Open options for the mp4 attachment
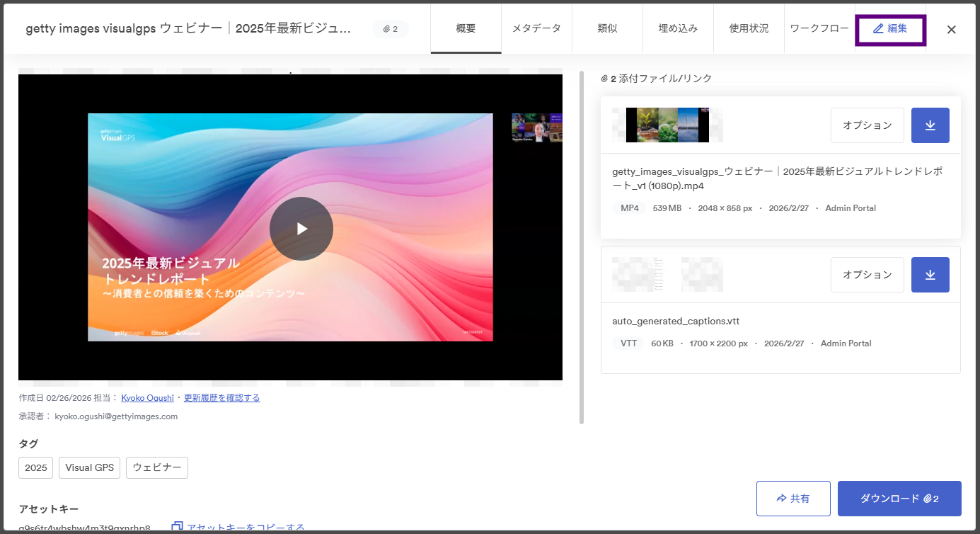 (867, 125)
